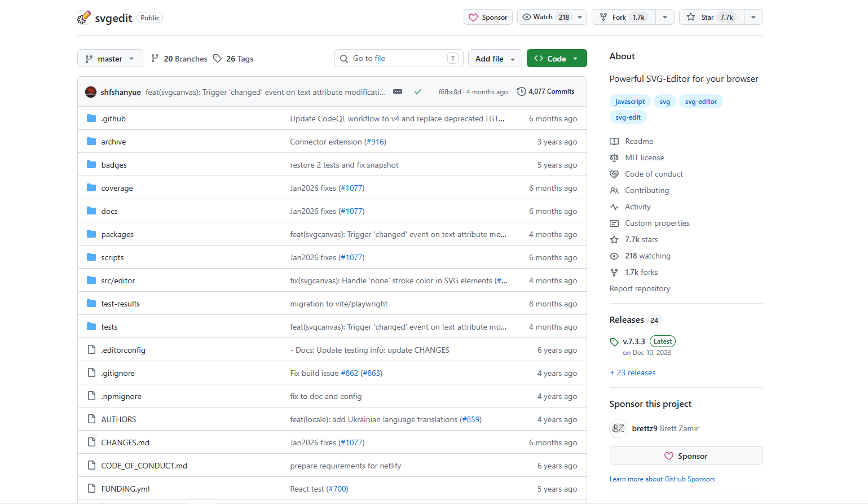868x504 pixels.
Task: Click the Custom properties icon
Action: click(x=614, y=223)
